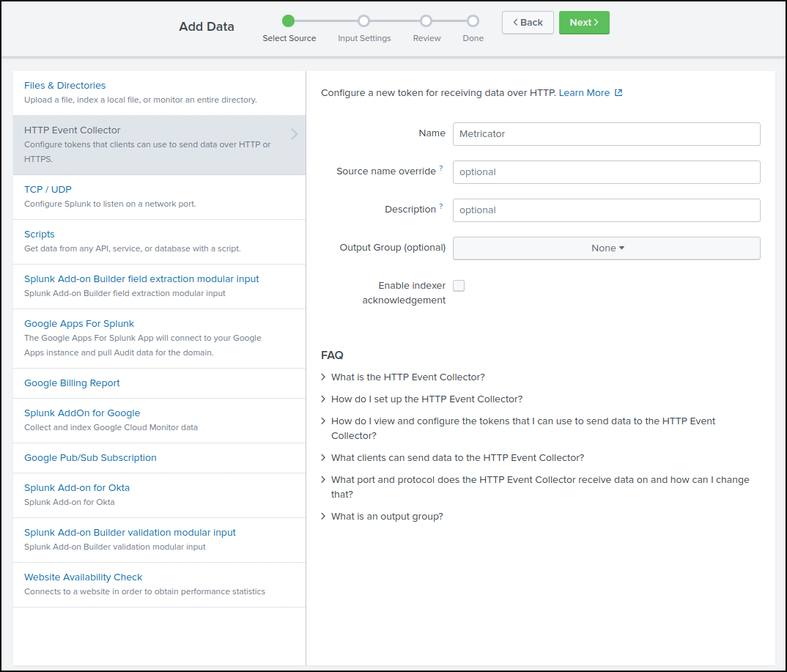787x672 pixels.
Task: Click the Review step circle
Action: 426,21
